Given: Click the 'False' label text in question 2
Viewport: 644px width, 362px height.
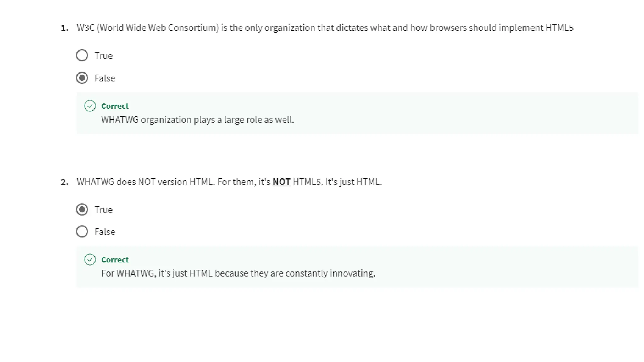Looking at the screenshot, I should (105, 232).
